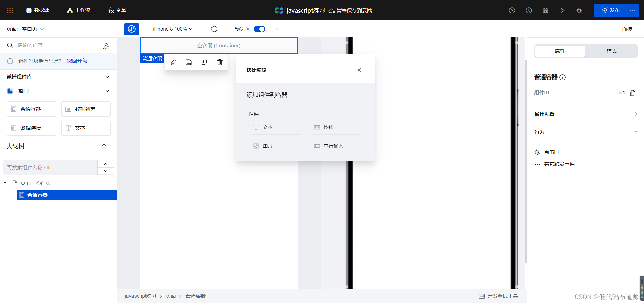Click the 普通容器 info icon

coord(563,77)
